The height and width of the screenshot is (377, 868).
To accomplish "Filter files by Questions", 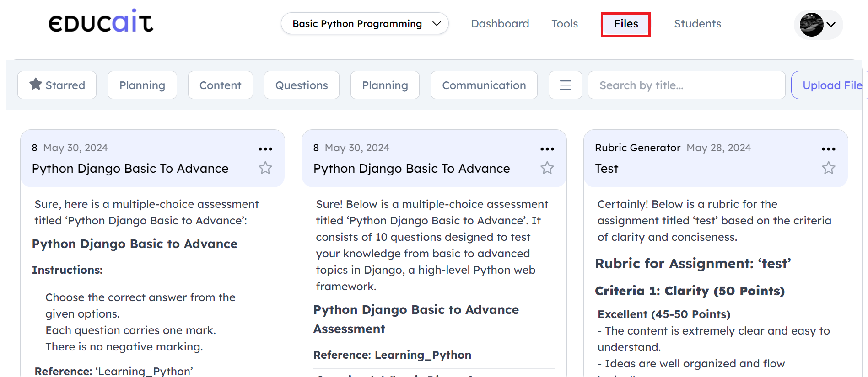I will click(x=302, y=85).
